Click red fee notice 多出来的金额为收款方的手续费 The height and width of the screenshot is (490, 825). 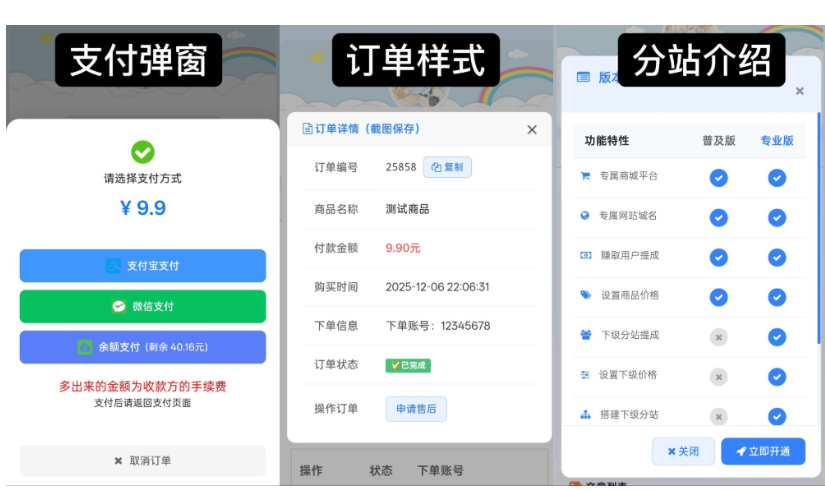coord(143,386)
